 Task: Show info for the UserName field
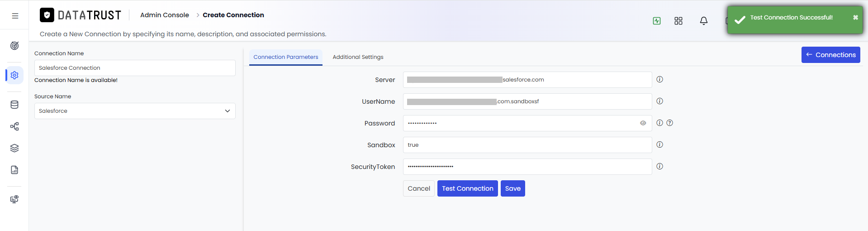tap(660, 101)
